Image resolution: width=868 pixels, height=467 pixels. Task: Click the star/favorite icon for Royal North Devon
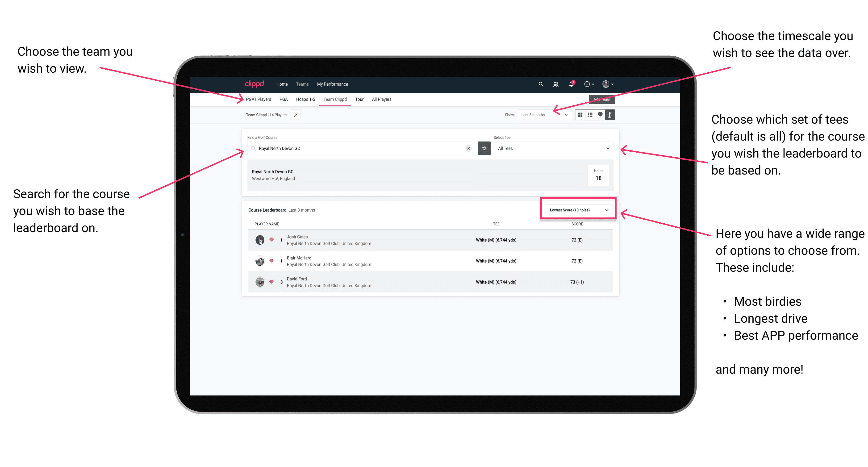484,148
